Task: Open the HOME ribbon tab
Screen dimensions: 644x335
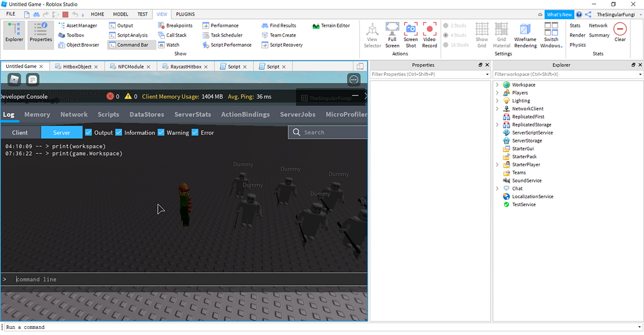Action: (97, 14)
